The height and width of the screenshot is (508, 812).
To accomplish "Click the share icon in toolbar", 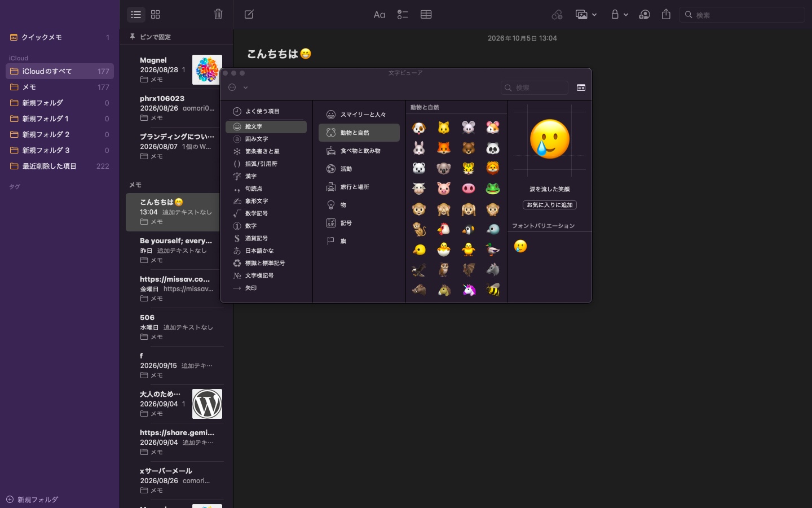I will click(666, 15).
